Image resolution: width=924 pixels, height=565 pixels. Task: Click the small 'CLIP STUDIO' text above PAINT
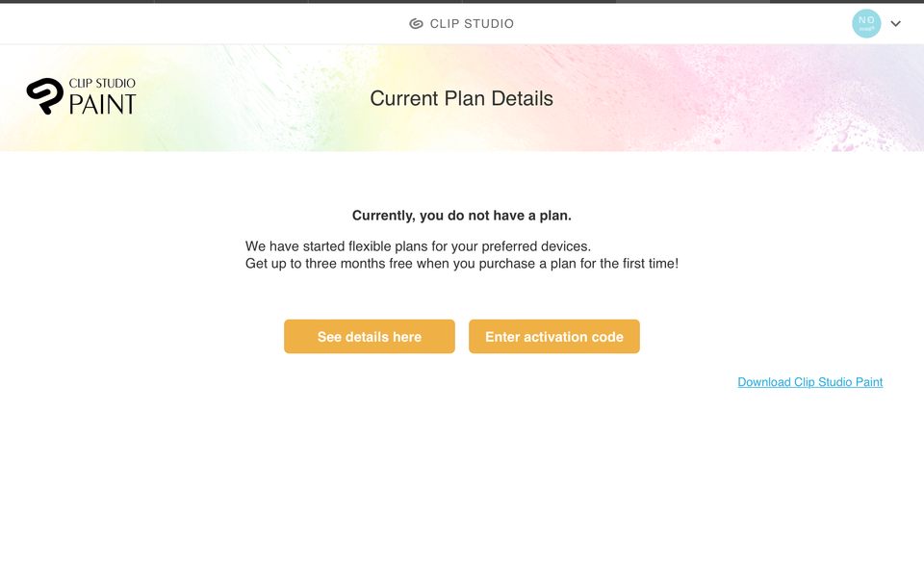pyautogui.click(x=103, y=85)
